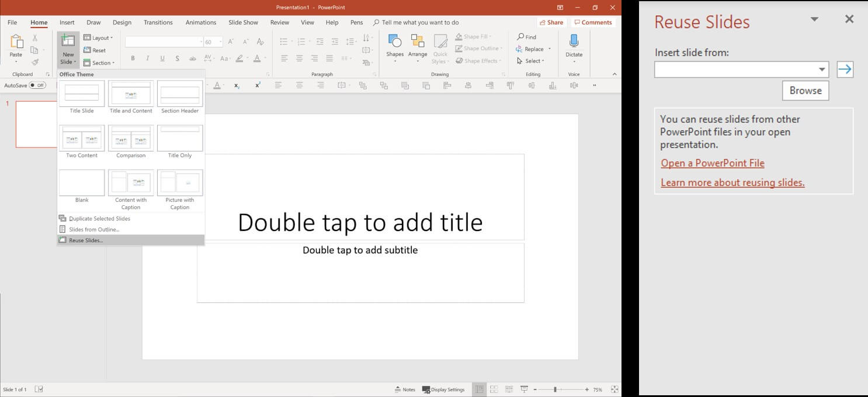Toggle the AutoSave switch
The height and width of the screenshot is (397, 868).
pos(37,85)
